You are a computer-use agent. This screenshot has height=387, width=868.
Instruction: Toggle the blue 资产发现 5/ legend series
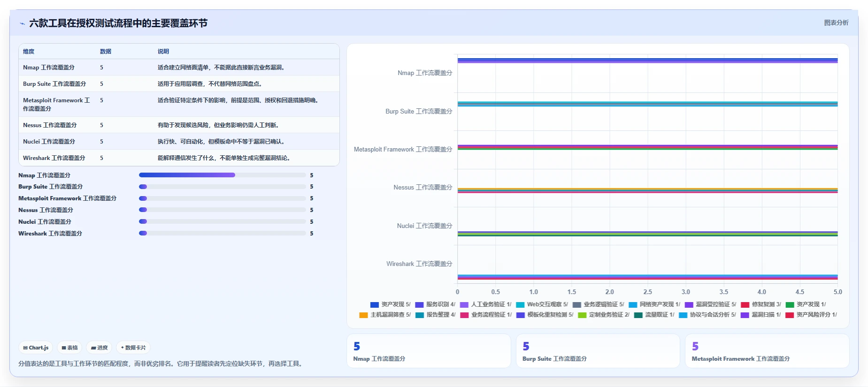click(x=390, y=304)
